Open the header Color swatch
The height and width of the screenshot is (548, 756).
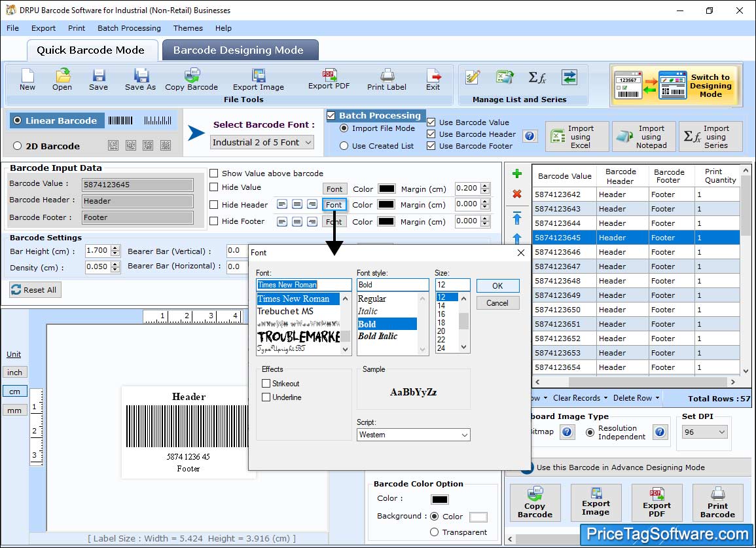pos(386,204)
